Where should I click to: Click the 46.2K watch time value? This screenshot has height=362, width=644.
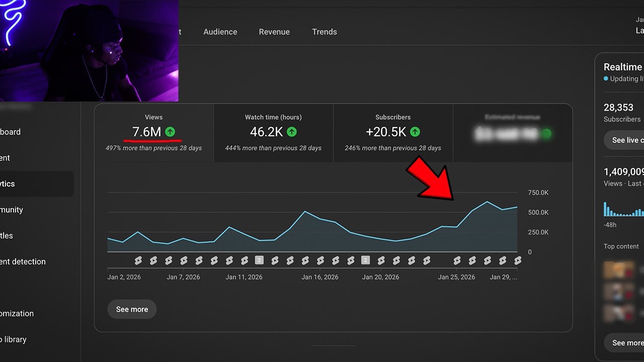(x=267, y=132)
